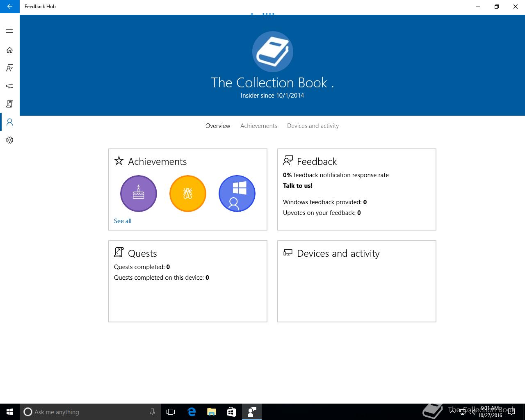The height and width of the screenshot is (420, 525).
Task: Expand the hamburger navigation menu
Action: tap(9, 31)
